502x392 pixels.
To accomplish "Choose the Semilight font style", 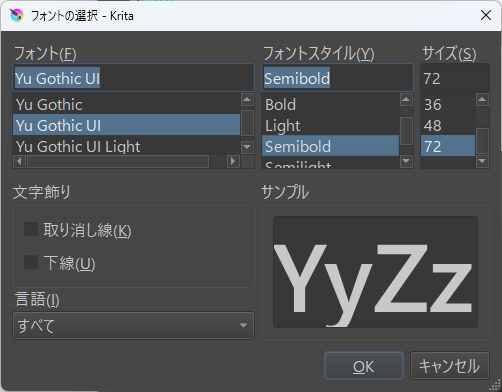I will pyautogui.click(x=330, y=163).
